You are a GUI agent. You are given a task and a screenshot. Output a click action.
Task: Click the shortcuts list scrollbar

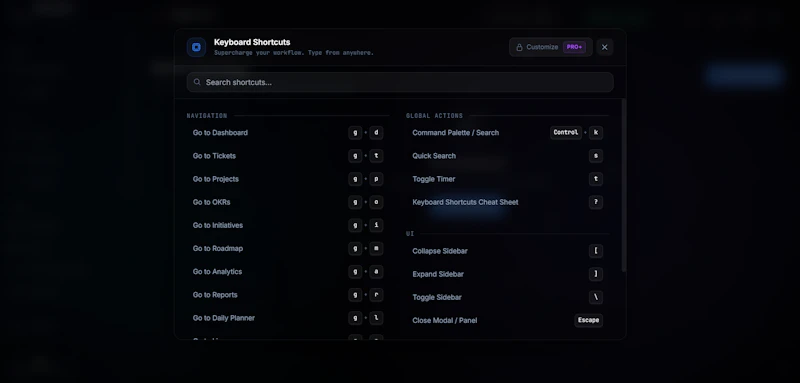[623, 185]
